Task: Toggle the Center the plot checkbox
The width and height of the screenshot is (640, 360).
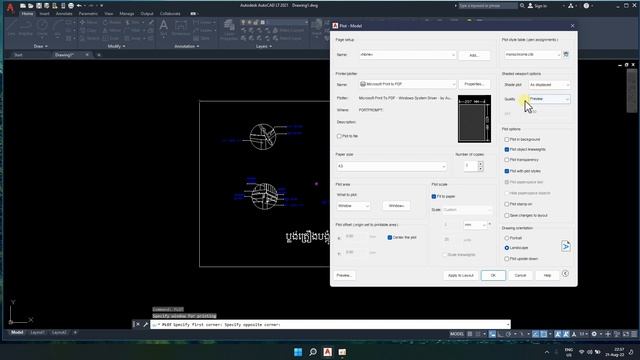Action: [389, 238]
